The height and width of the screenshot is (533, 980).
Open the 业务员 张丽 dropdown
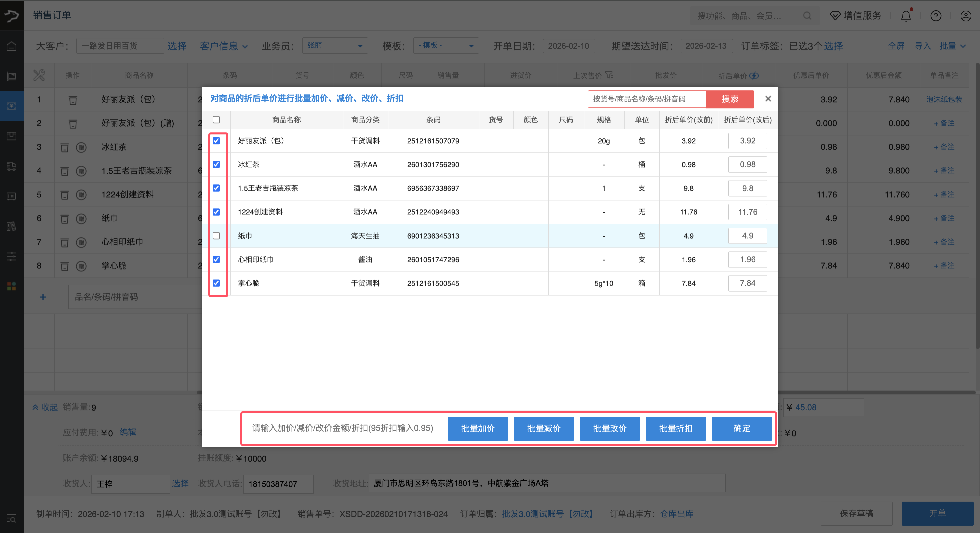pos(334,46)
